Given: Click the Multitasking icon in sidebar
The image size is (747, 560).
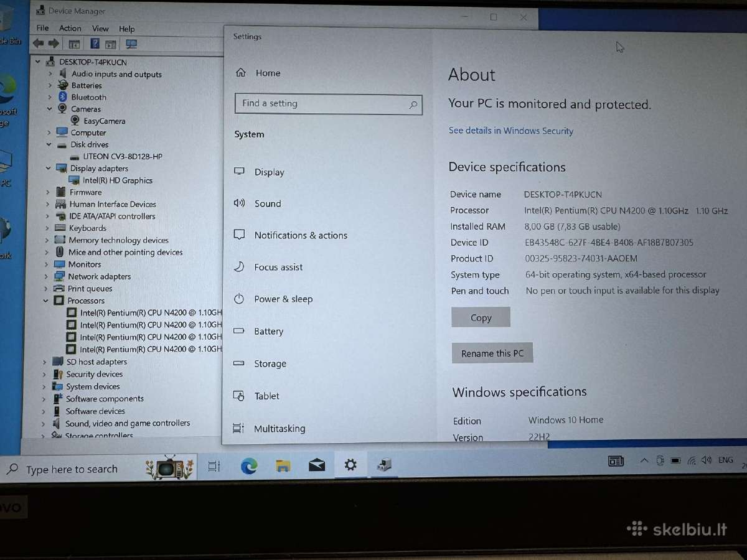Looking at the screenshot, I should [238, 428].
